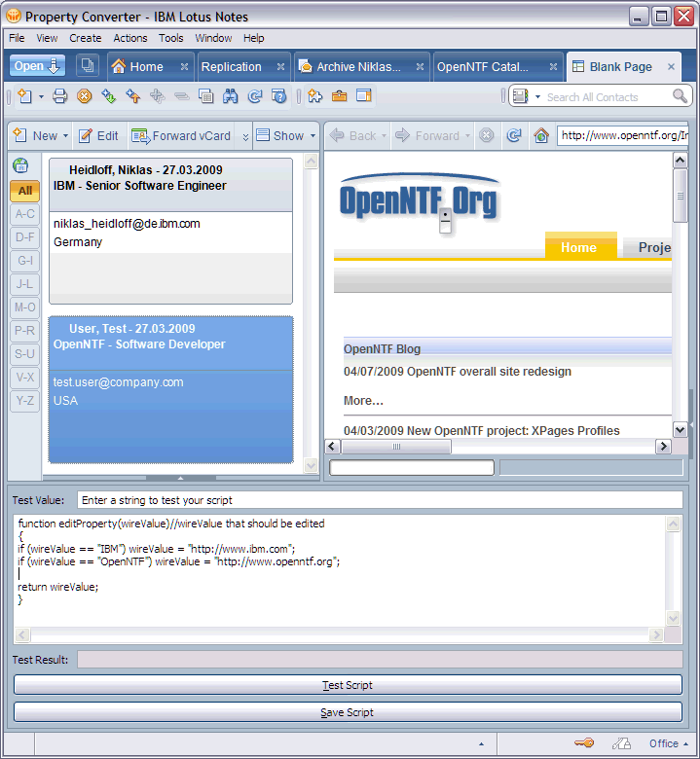
Task: Click the bookmark star toolbar icon
Action: click(x=314, y=96)
